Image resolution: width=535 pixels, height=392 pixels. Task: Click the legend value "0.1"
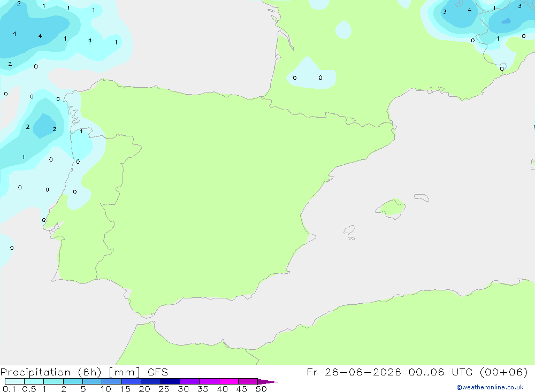click(9, 389)
